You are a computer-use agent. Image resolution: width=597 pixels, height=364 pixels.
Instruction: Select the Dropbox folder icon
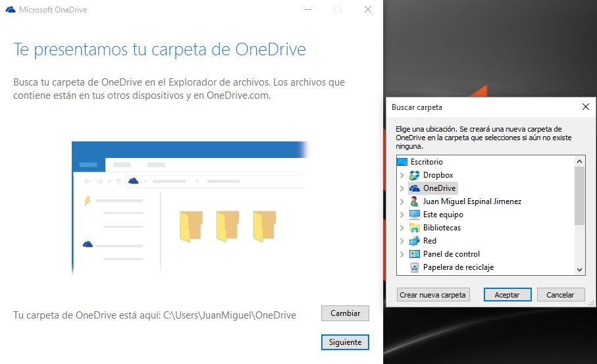[414, 175]
